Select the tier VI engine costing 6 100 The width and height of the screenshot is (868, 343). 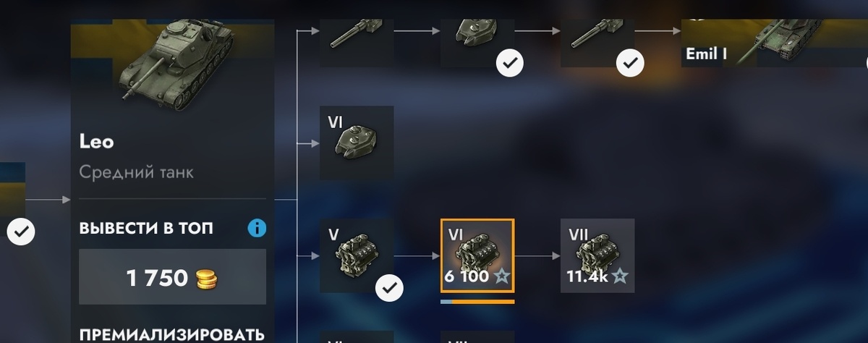point(477,255)
